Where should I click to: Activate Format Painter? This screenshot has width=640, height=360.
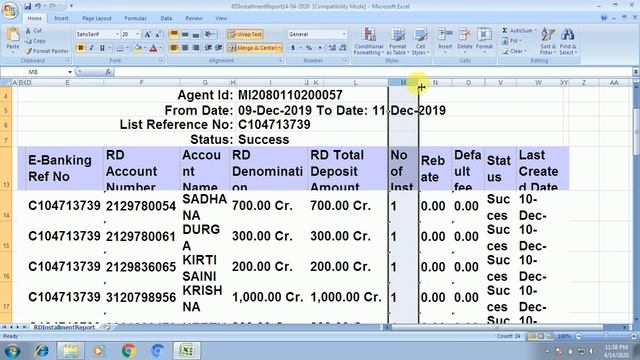point(47,51)
